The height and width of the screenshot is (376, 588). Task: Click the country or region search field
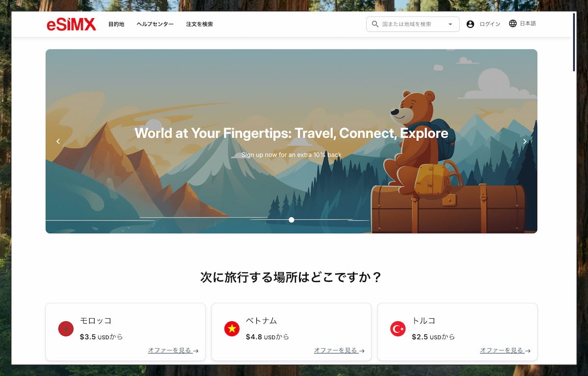413,24
